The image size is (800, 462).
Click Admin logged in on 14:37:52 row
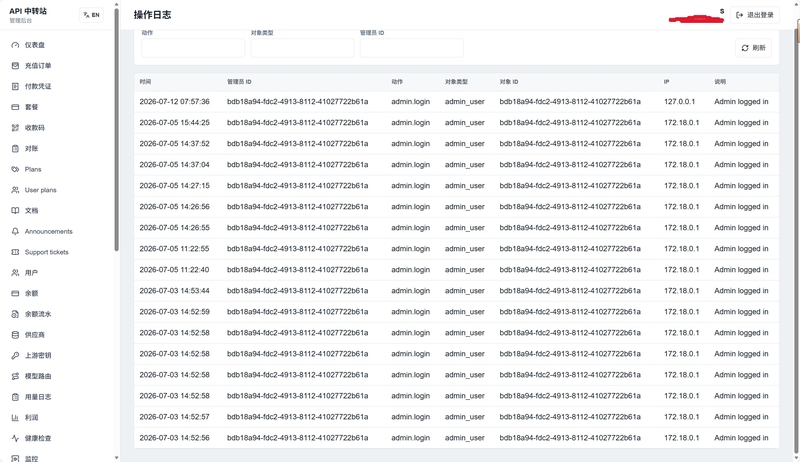[741, 144]
